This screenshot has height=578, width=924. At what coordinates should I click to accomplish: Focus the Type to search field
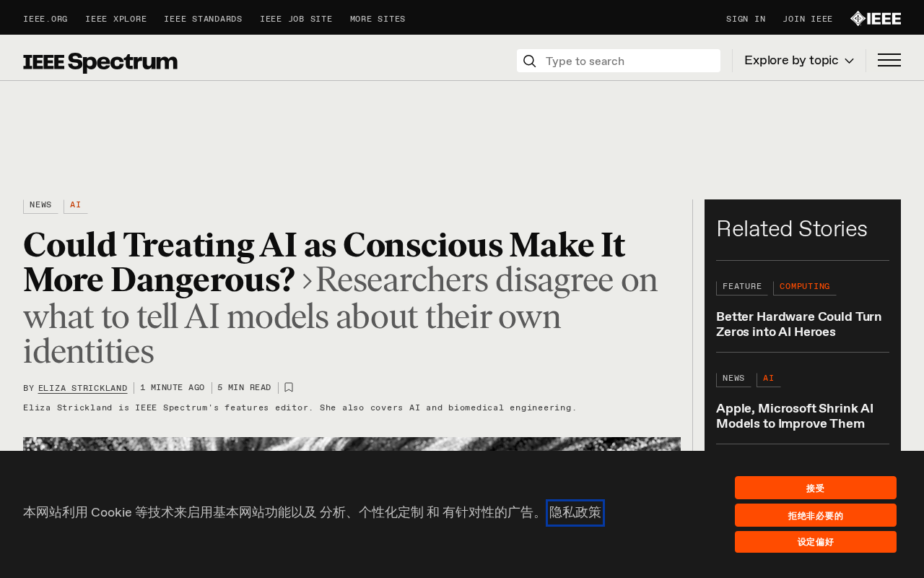[619, 61]
